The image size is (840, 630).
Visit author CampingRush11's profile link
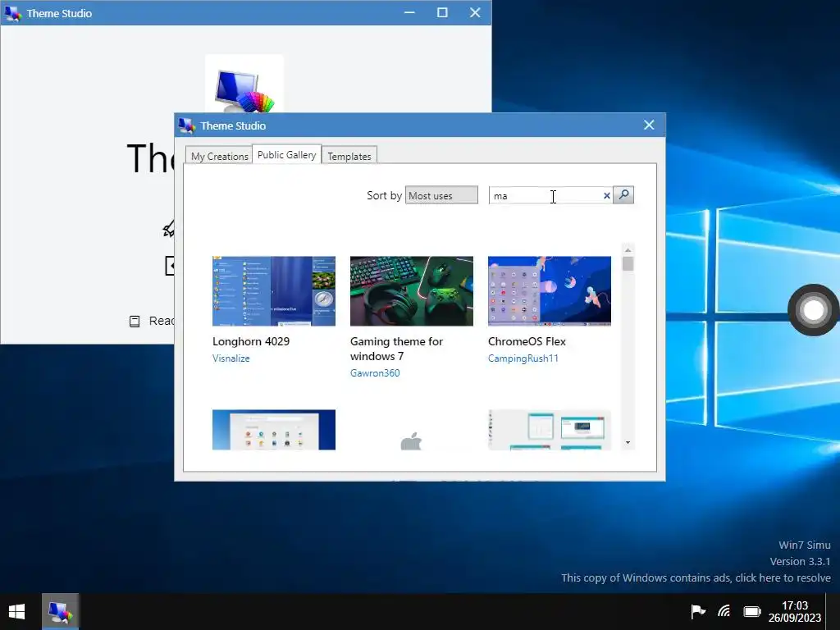click(x=523, y=358)
